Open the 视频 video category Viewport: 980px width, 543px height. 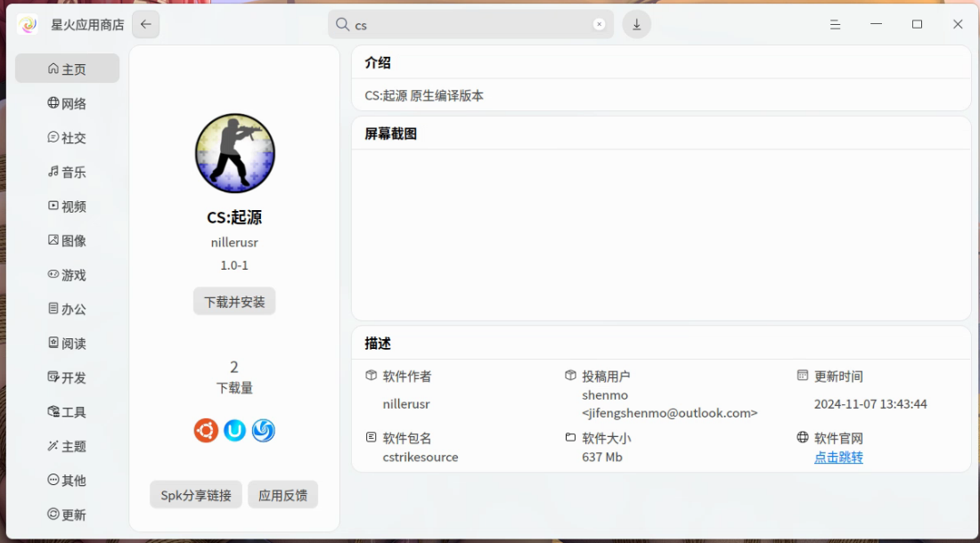click(67, 206)
